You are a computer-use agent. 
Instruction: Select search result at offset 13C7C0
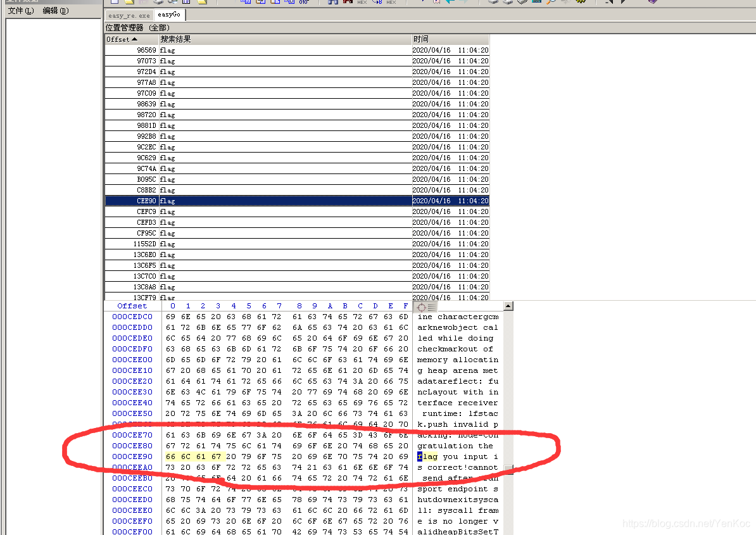coord(297,276)
